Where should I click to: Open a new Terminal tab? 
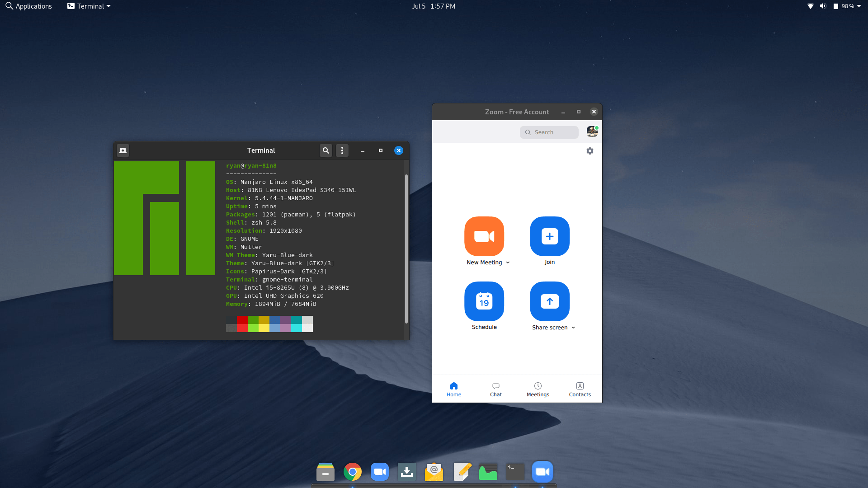(x=123, y=150)
